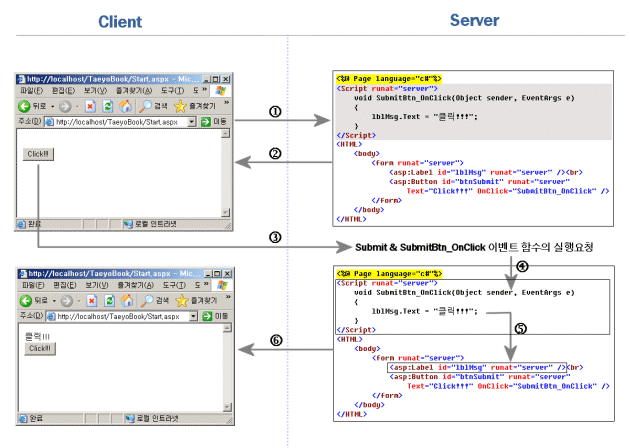This screenshot has width=630, height=448.
Task: Open 보기(V) menu in upper browser window
Action: (95, 90)
